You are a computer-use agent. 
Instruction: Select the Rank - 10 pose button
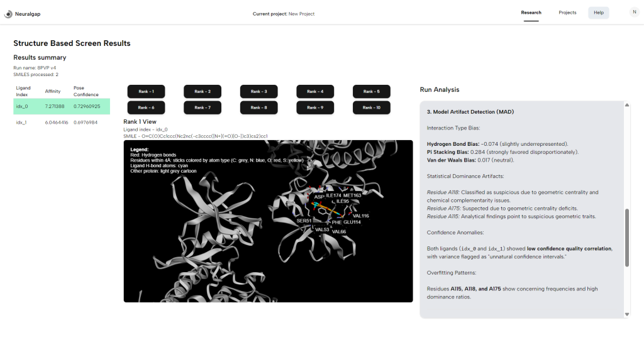coord(371,107)
